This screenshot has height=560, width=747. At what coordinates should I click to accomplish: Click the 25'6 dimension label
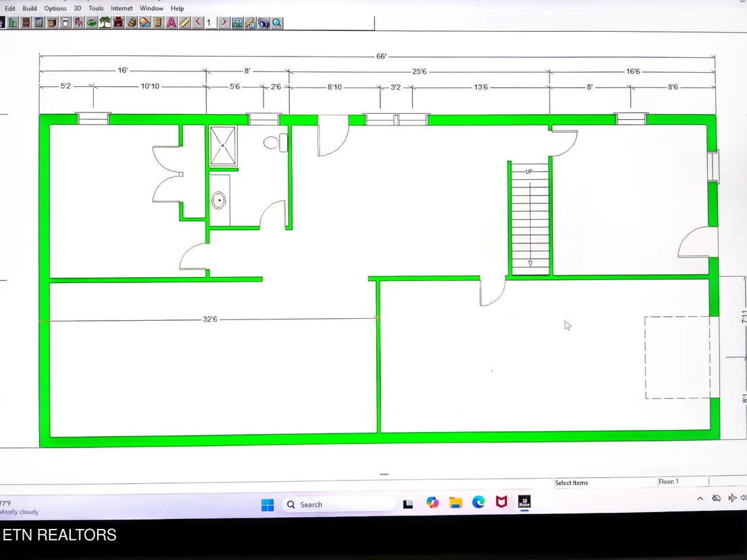pos(419,71)
